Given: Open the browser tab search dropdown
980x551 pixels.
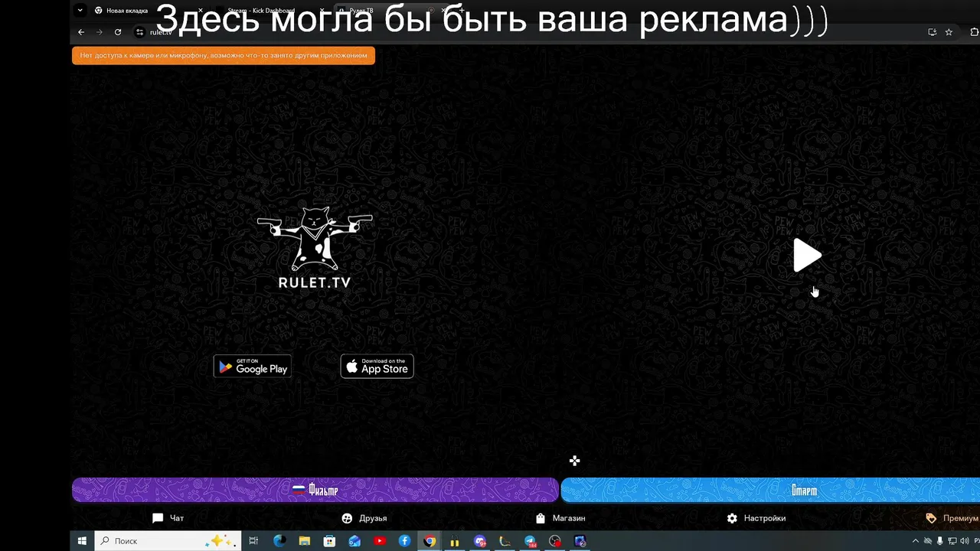Looking at the screenshot, I should click(x=80, y=11).
